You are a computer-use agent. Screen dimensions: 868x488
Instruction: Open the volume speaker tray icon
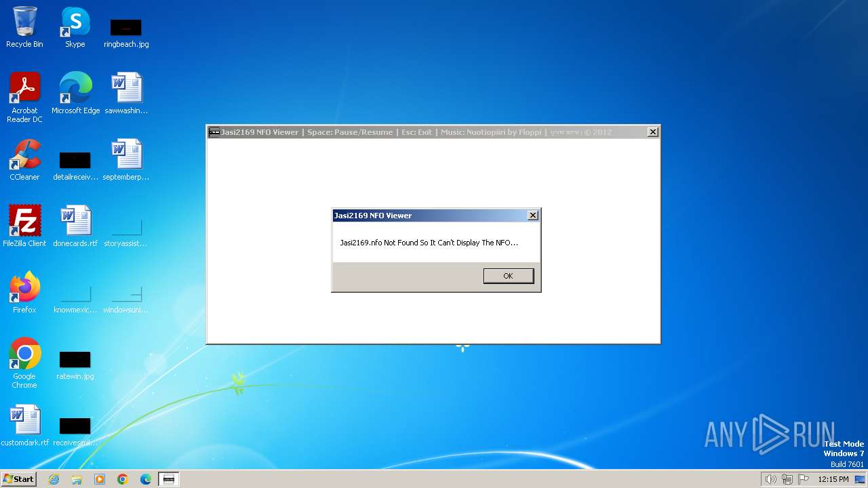coord(770,479)
